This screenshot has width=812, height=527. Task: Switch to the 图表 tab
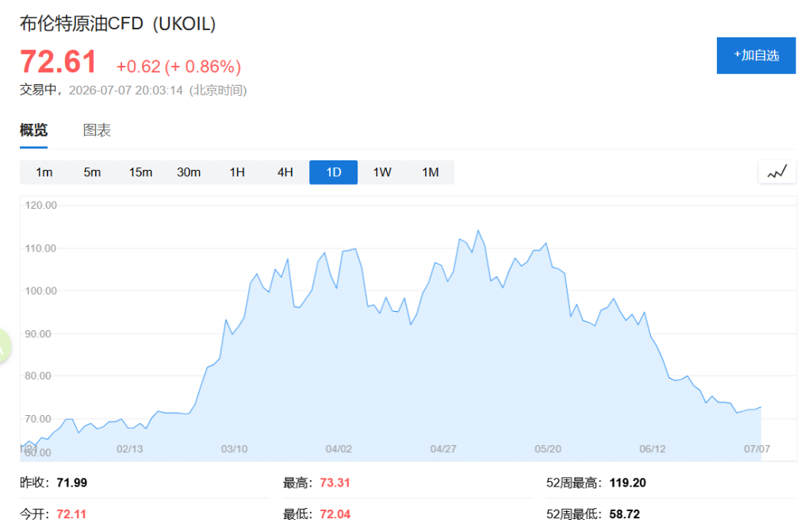(x=97, y=130)
